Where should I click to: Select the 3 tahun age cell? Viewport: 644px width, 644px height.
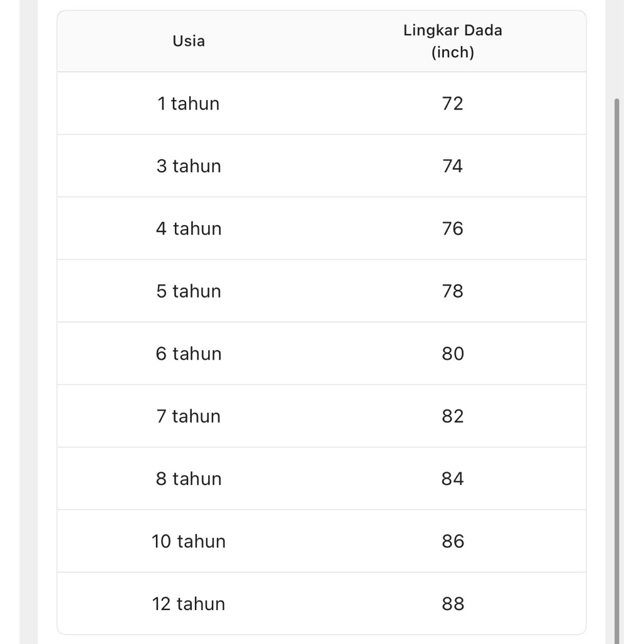click(x=189, y=166)
